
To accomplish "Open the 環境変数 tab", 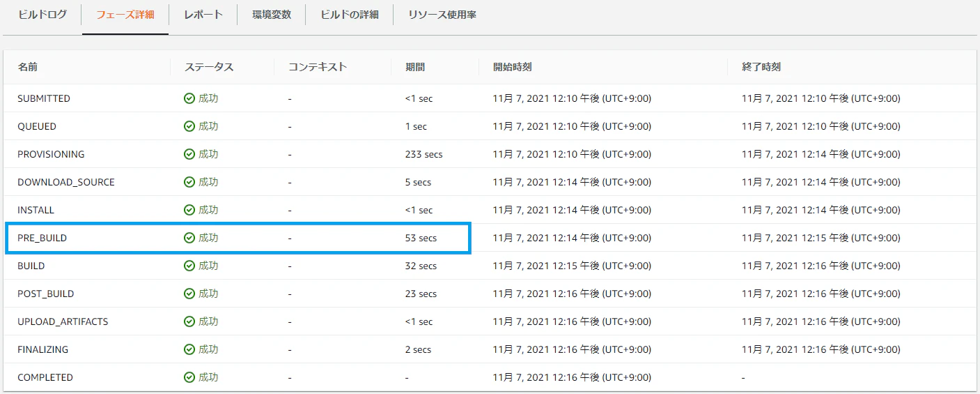I will pyautogui.click(x=272, y=15).
